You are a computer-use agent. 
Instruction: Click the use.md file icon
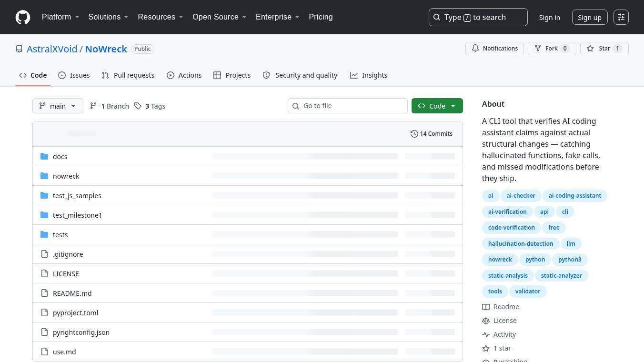coord(45,352)
